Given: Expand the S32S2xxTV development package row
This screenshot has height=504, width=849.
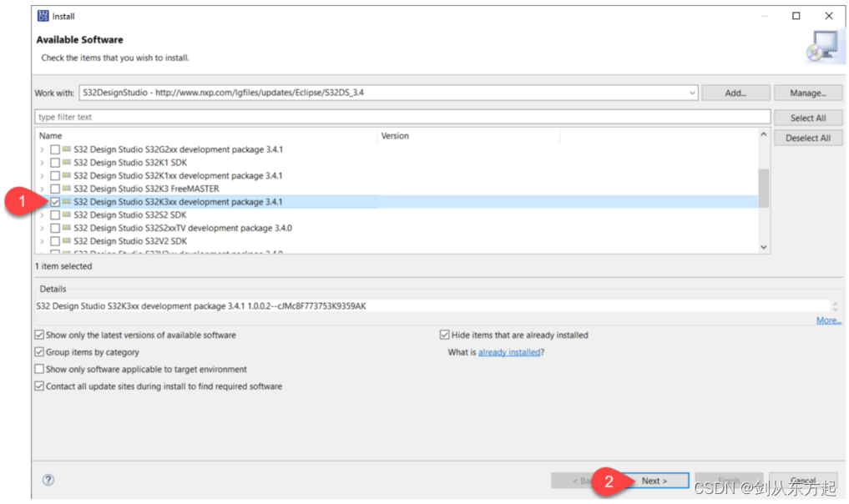Looking at the screenshot, I should click(43, 228).
